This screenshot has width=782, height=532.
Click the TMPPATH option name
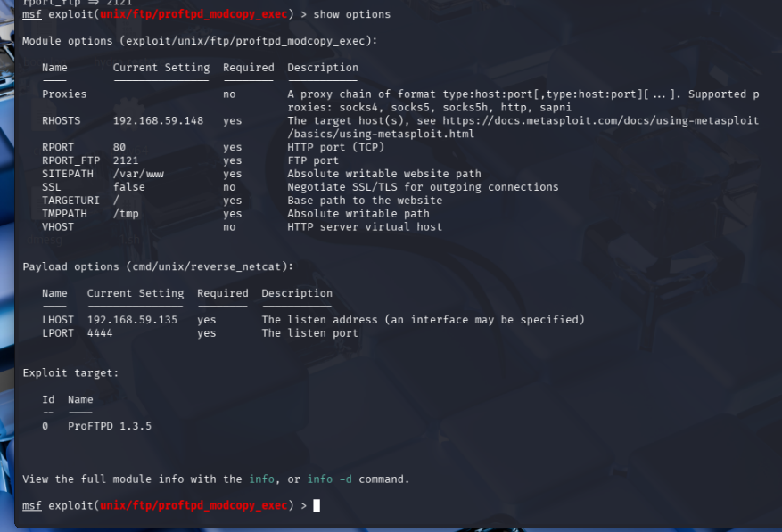(x=64, y=213)
